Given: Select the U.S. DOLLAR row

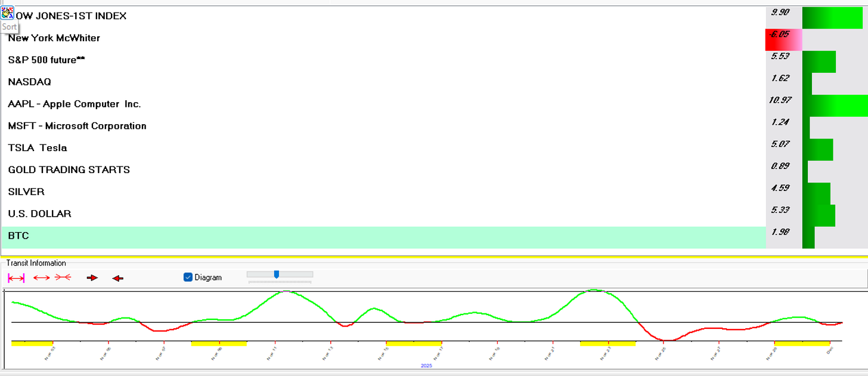Looking at the screenshot, I should (383, 214).
